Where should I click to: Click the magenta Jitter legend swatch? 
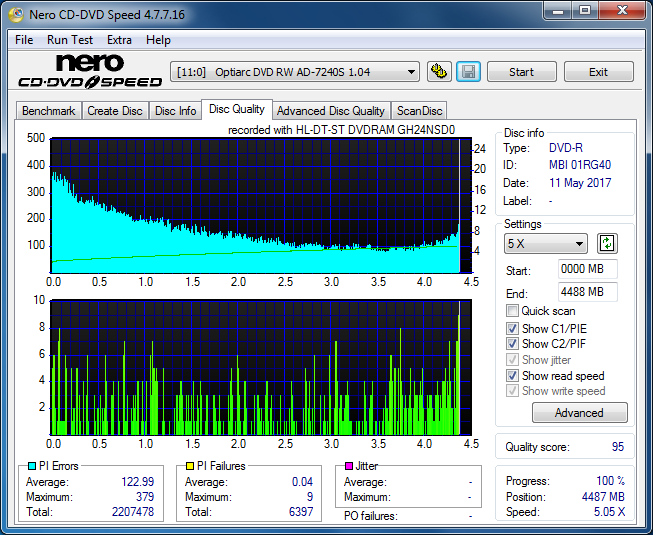pos(349,466)
